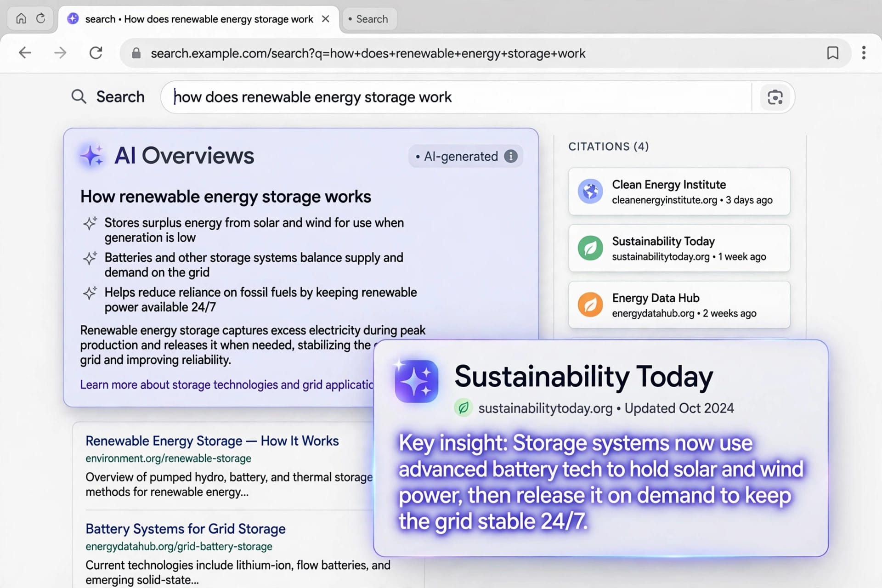The image size is (882, 588).
Task: Click the Key insight highlighted text
Action: pyautogui.click(x=601, y=482)
